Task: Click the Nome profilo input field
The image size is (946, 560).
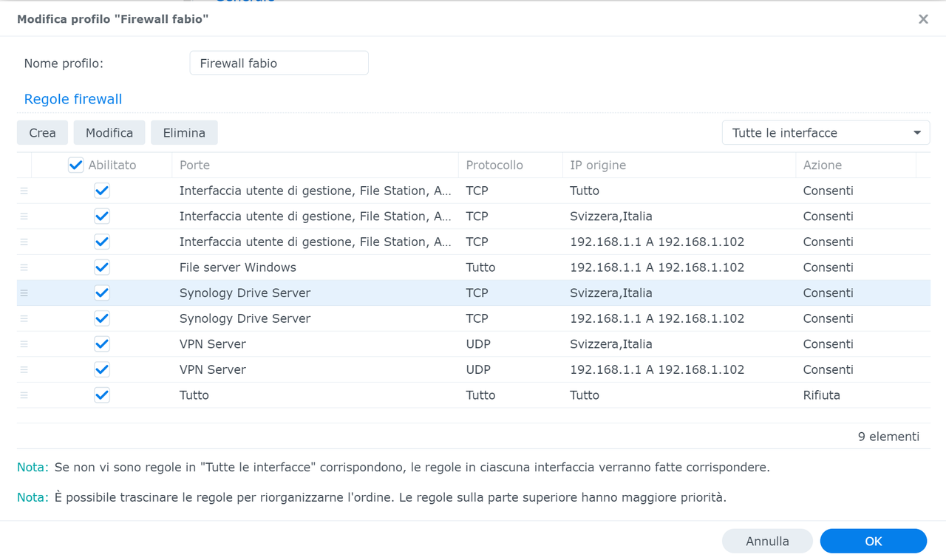Action: coord(279,64)
